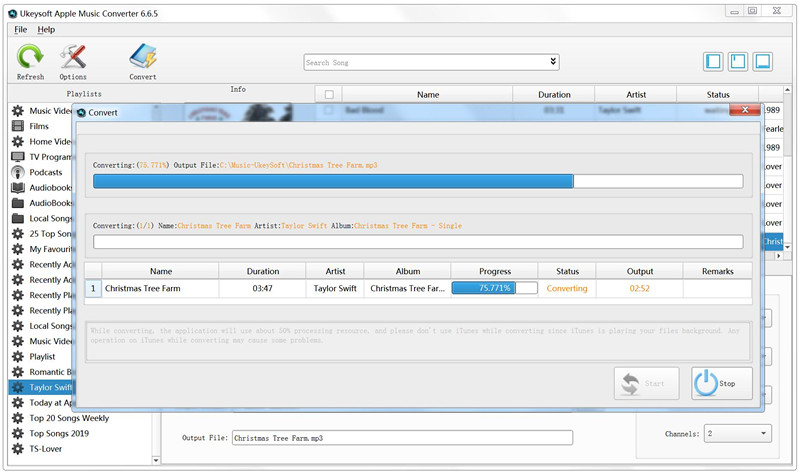Open the AudioBooks folder playlist
This screenshot has height=474, width=800.
coord(41,203)
